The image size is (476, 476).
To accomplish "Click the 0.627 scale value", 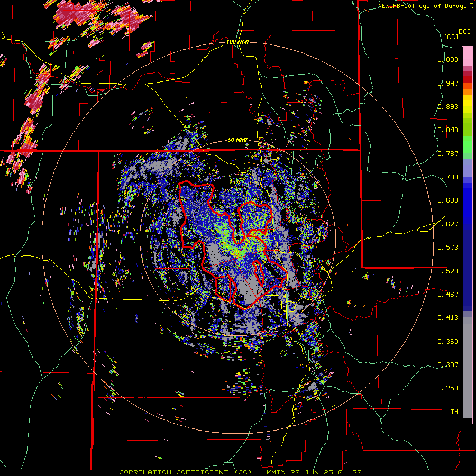I will (448, 224).
